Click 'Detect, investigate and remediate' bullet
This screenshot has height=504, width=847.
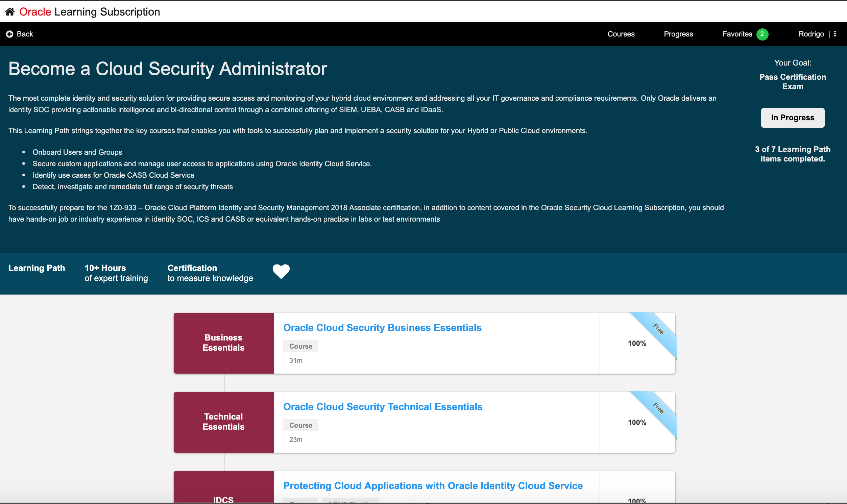[x=133, y=187]
